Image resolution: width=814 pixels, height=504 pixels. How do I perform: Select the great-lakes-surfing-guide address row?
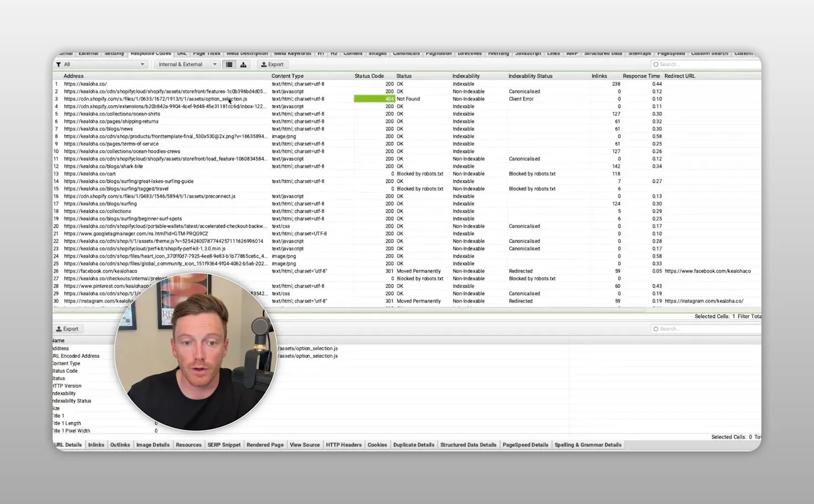pyautogui.click(x=128, y=181)
